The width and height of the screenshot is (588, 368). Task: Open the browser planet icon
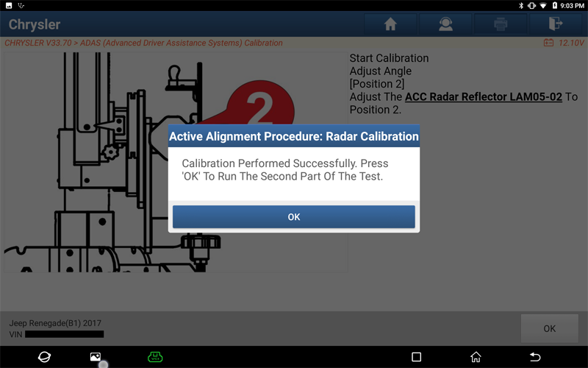[x=44, y=357]
